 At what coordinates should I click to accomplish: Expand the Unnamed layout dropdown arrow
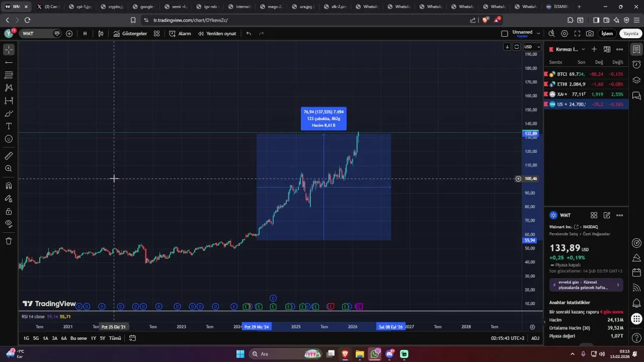pos(538,34)
